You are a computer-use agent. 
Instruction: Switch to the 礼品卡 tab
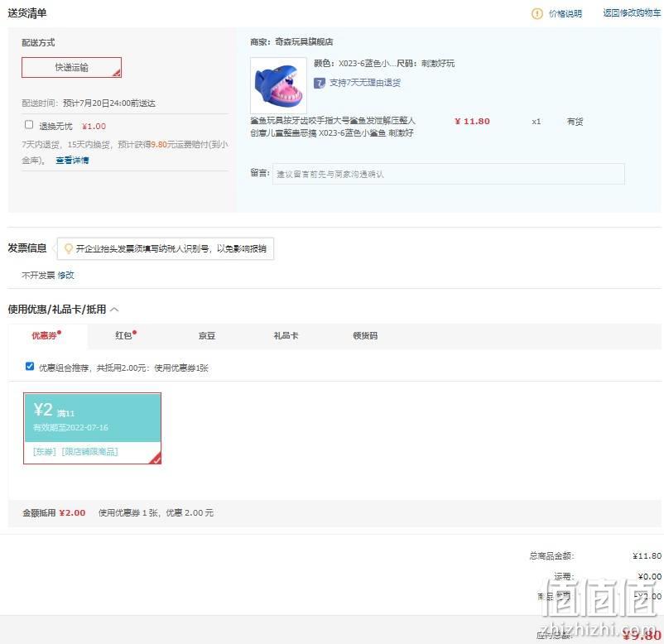(x=286, y=336)
